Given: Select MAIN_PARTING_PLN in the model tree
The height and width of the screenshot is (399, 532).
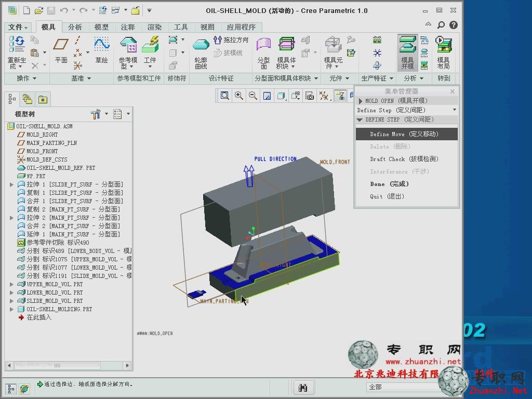Looking at the screenshot, I should tap(51, 143).
